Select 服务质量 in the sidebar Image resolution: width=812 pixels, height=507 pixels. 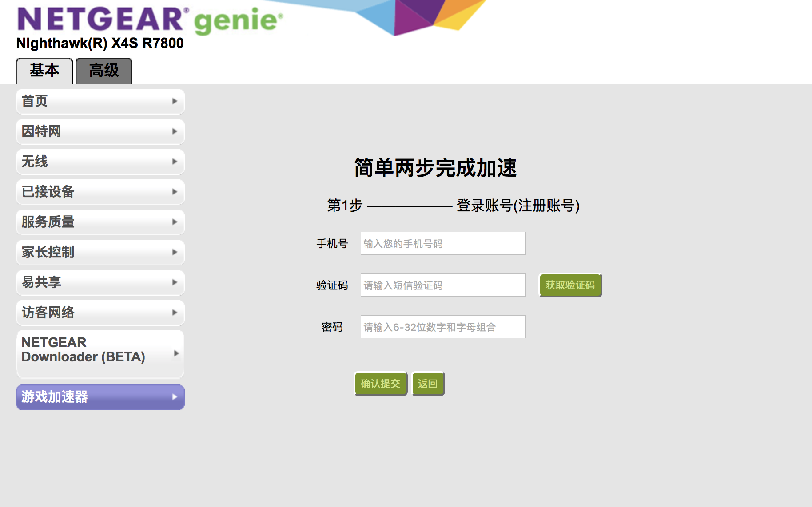pyautogui.click(x=100, y=222)
